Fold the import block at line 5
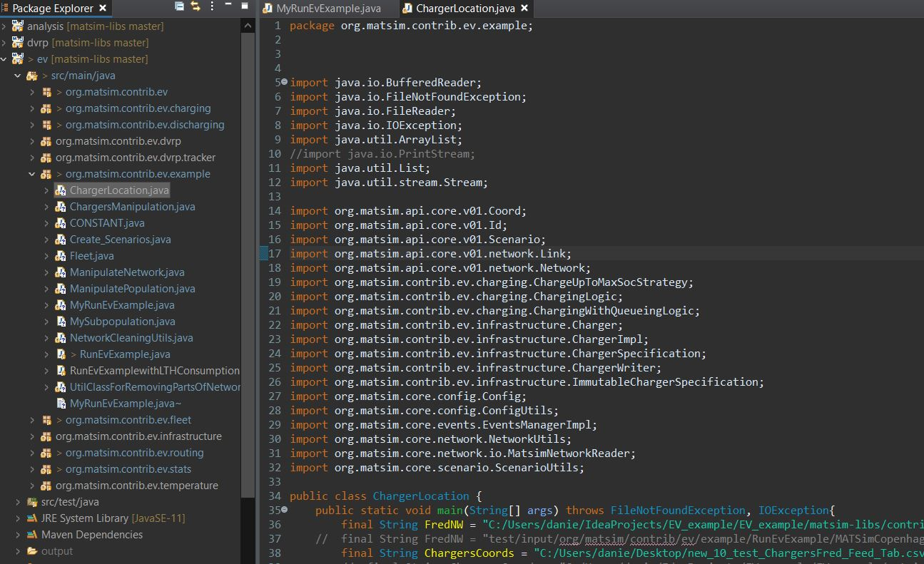The width and height of the screenshot is (924, 564). (x=285, y=83)
